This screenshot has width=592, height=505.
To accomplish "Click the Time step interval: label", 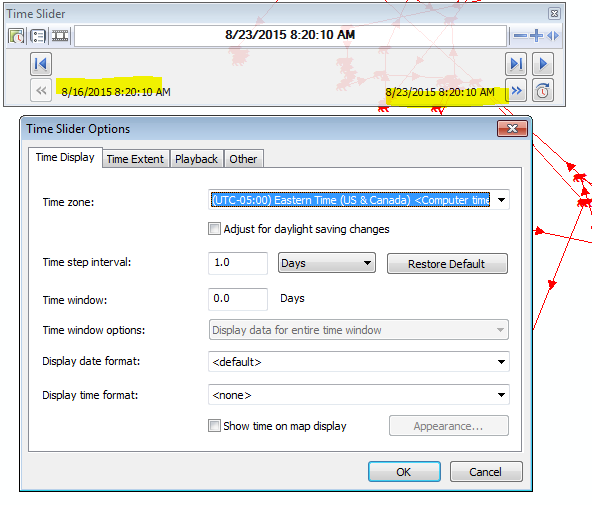I will [87, 262].
